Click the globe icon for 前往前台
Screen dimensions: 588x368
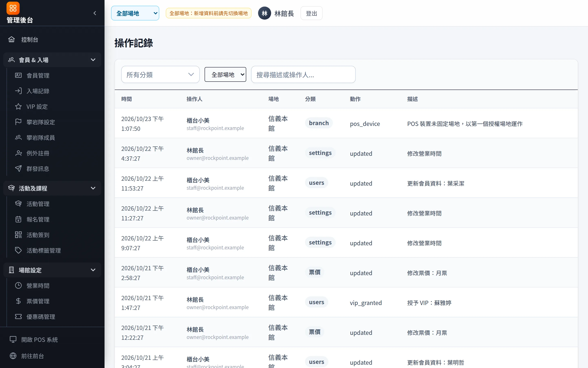click(13, 356)
